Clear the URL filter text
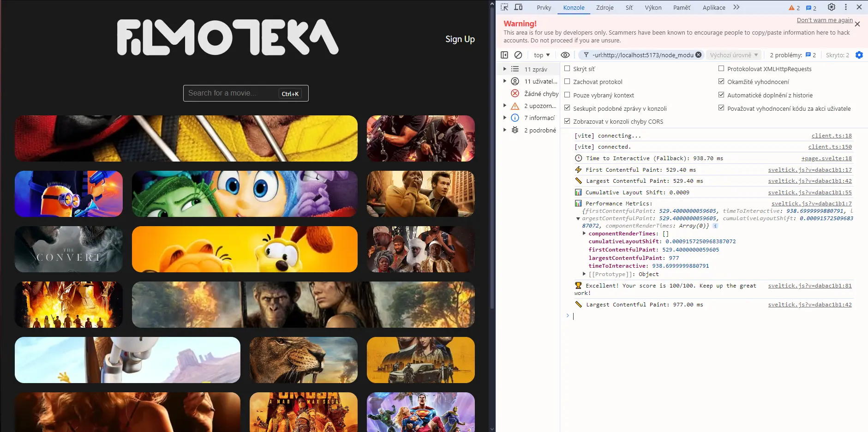Viewport: 868px width, 432px height. (x=699, y=55)
